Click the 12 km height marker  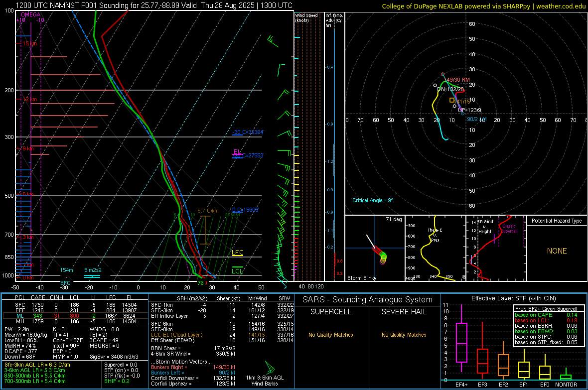click(29, 100)
